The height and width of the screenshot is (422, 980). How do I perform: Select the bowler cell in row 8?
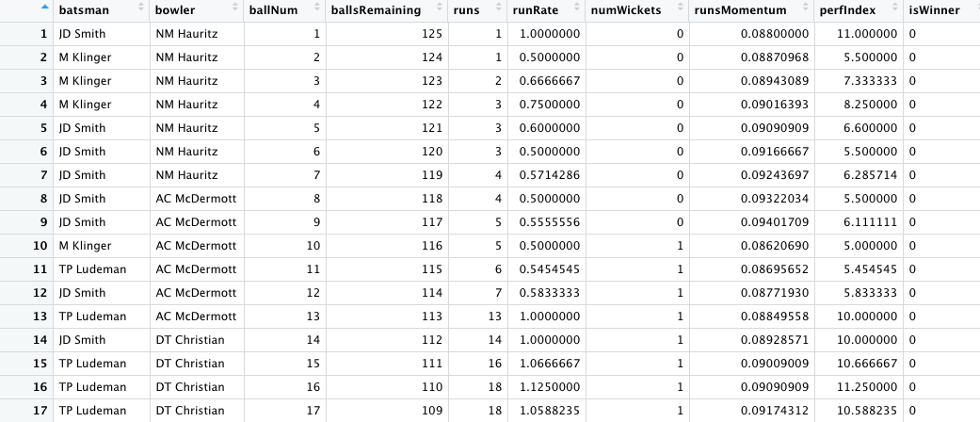pyautogui.click(x=193, y=199)
